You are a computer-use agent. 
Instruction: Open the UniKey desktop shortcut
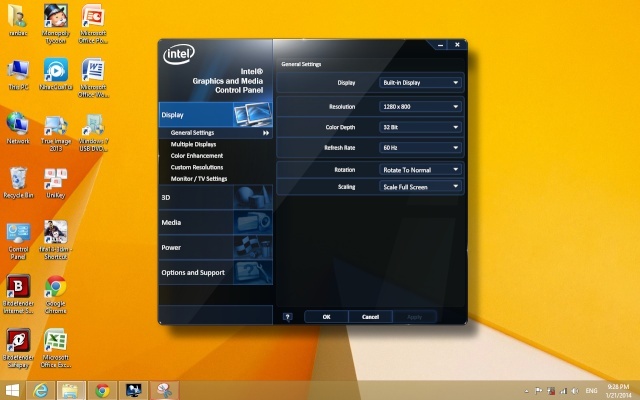click(56, 183)
